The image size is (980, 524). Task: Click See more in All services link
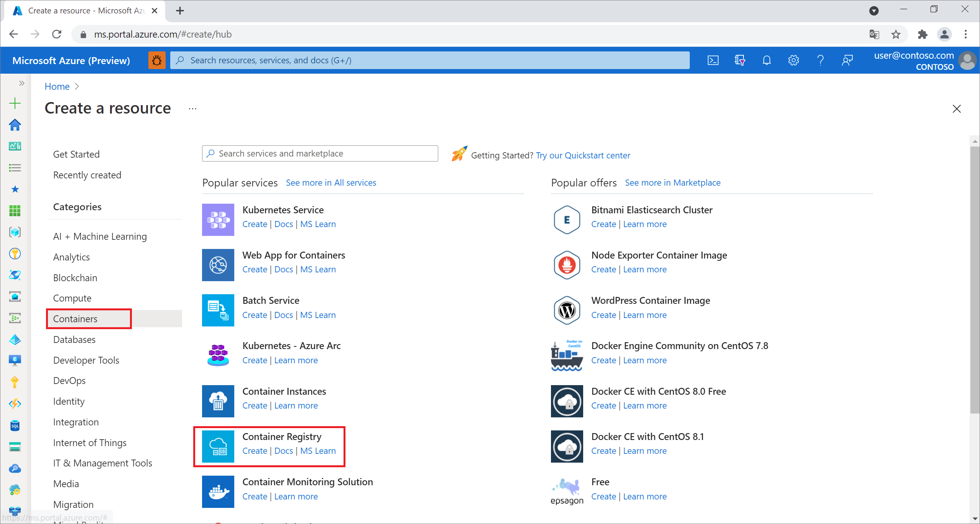(331, 182)
